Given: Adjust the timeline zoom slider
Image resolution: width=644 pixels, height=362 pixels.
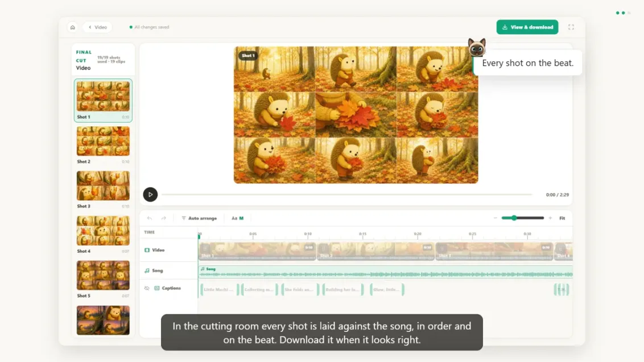Looking at the screenshot, I should click(x=522, y=218).
